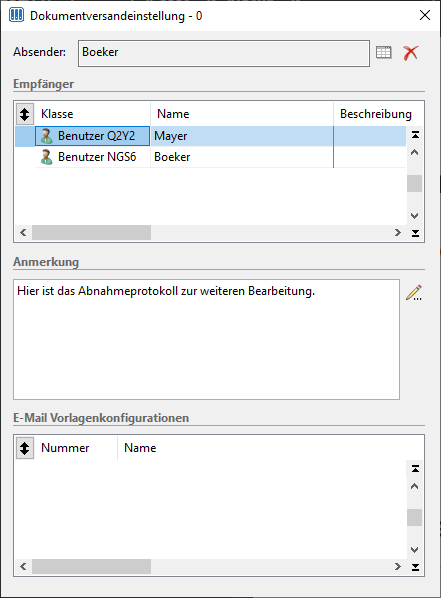Open the note editor pencil icon

coord(414,293)
